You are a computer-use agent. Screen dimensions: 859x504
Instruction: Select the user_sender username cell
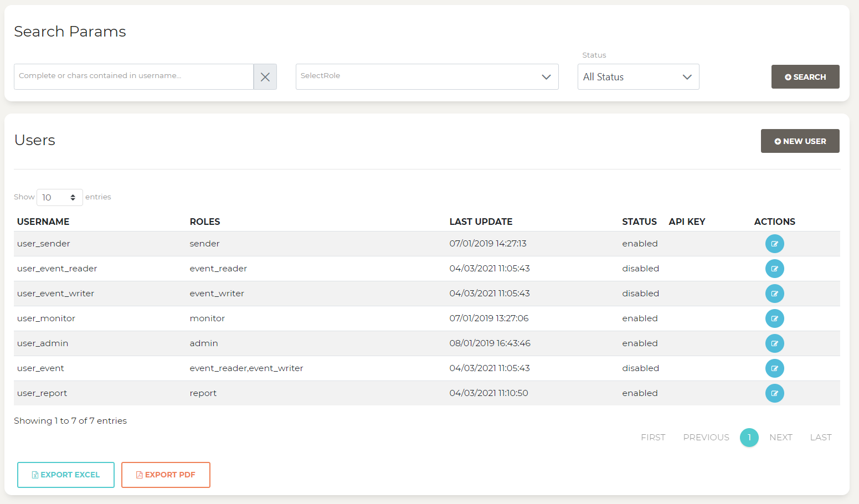tap(44, 244)
